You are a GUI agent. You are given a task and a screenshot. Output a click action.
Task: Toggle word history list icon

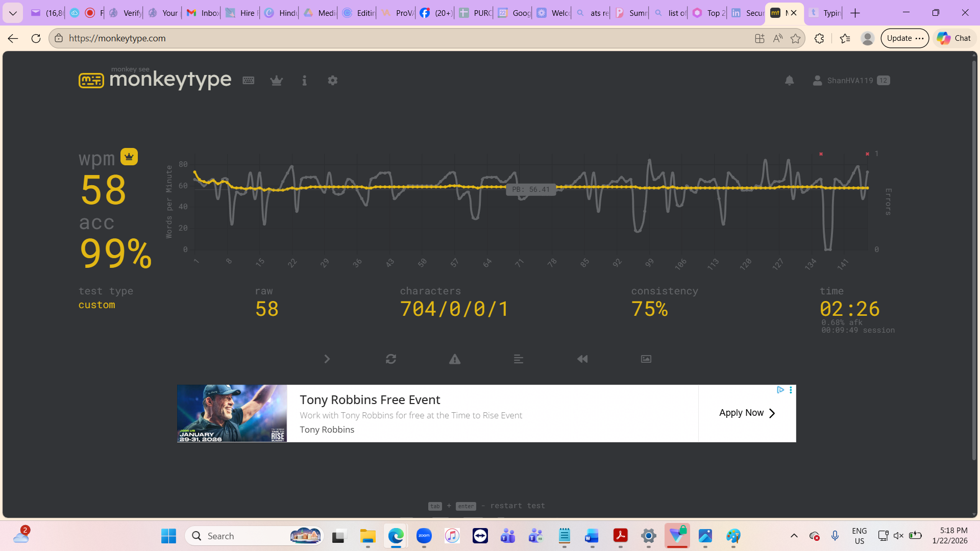(x=519, y=359)
